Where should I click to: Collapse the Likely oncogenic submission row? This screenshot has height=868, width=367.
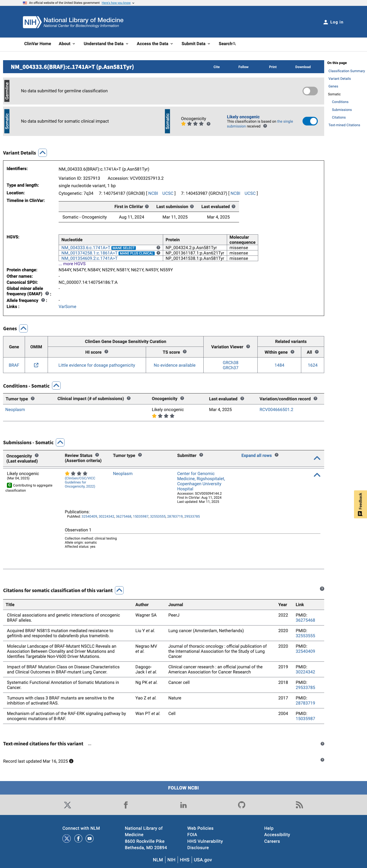coord(317,475)
